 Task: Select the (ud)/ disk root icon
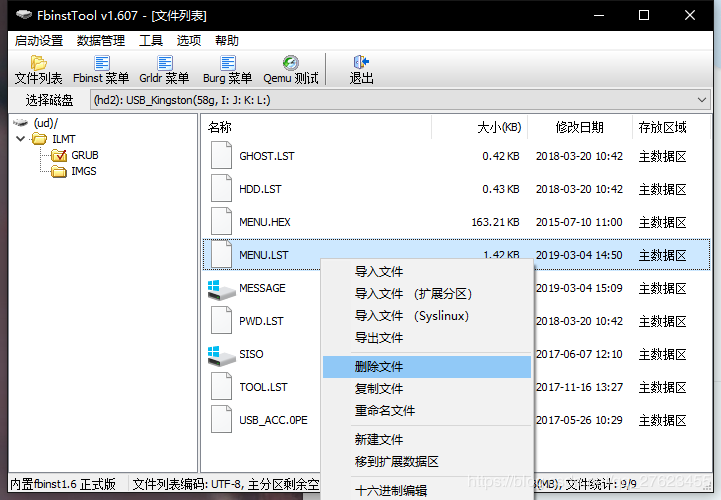click(x=21, y=123)
